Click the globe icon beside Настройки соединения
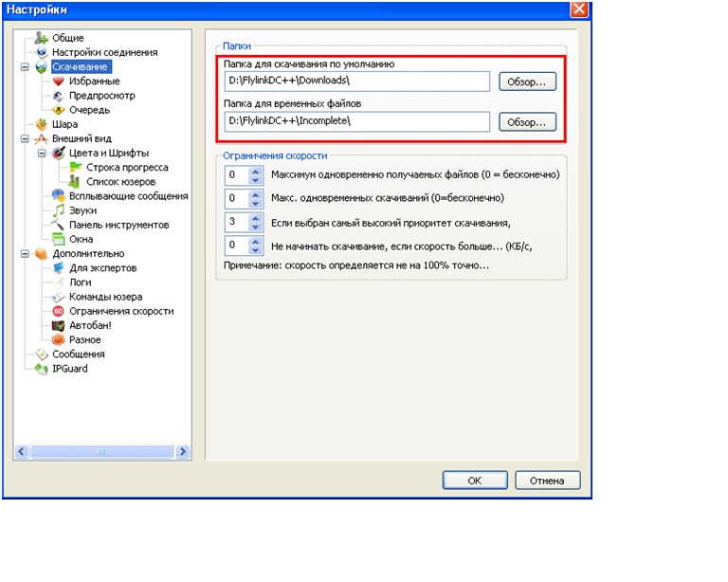The width and height of the screenshot is (728, 582). coord(42,52)
